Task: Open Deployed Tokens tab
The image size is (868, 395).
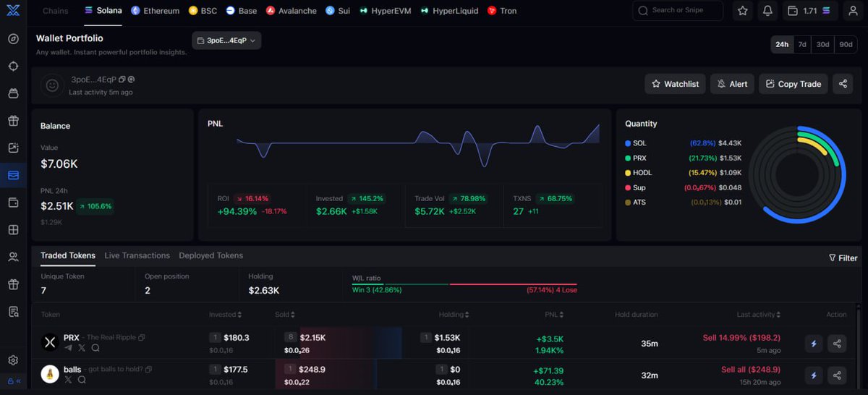Action: point(211,255)
